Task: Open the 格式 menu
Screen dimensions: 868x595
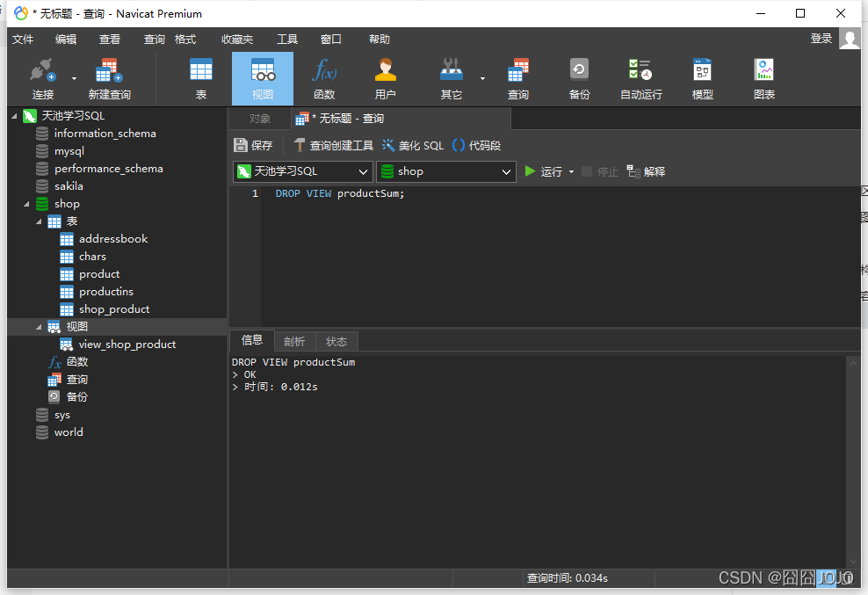Action: (185, 40)
